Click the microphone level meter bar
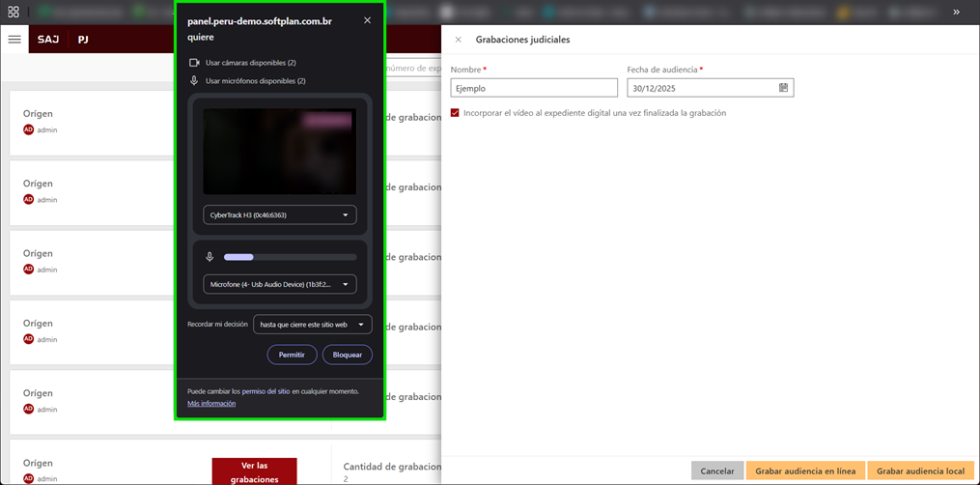Screen dimensions: 980x485 (x=290, y=257)
